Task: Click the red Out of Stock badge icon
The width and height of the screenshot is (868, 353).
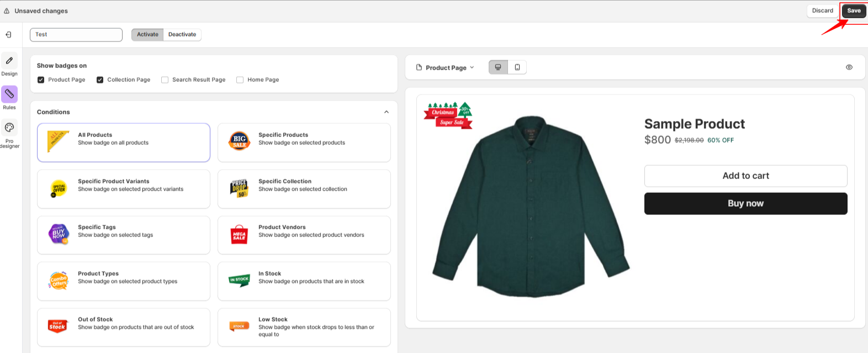Action: pyautogui.click(x=57, y=326)
